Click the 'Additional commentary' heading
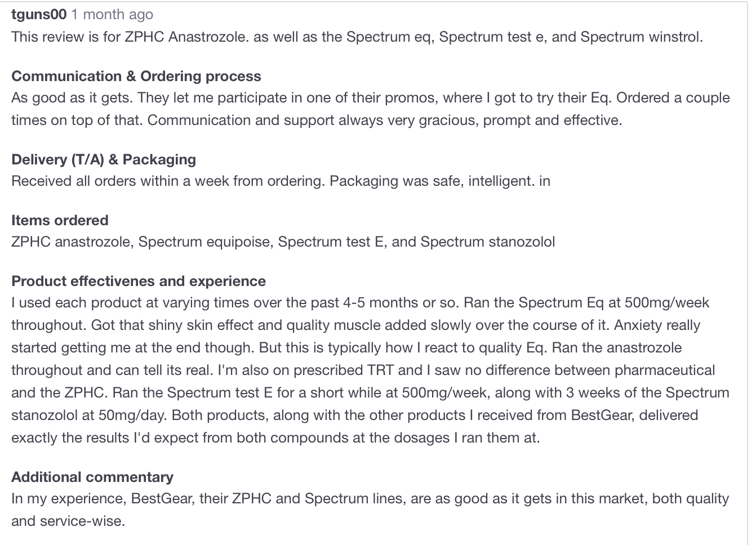756x545 pixels. click(92, 477)
